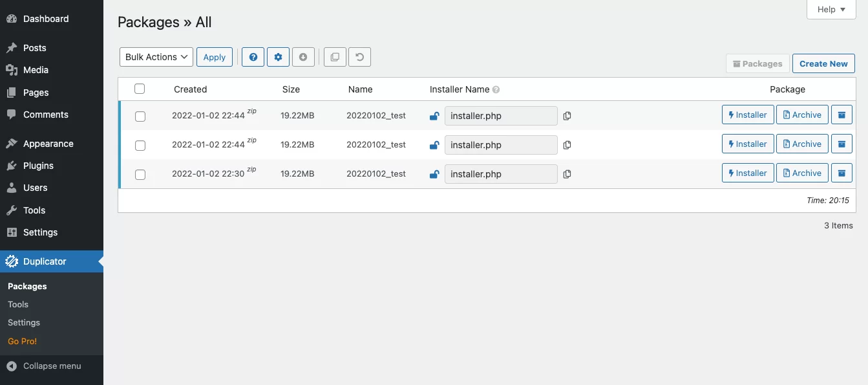Click the 'Time: 20:15' footer text

pos(828,201)
